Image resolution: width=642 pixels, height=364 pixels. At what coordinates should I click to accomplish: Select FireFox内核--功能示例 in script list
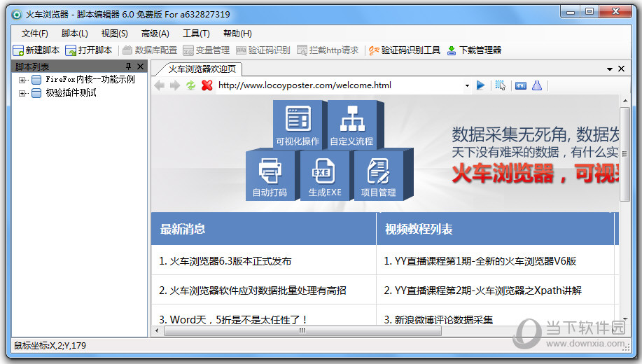tap(90, 79)
